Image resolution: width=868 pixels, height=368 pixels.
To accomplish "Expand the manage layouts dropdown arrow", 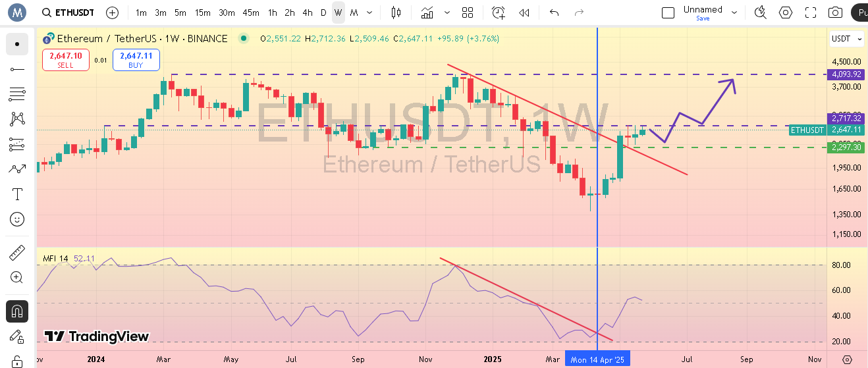I will tap(734, 13).
